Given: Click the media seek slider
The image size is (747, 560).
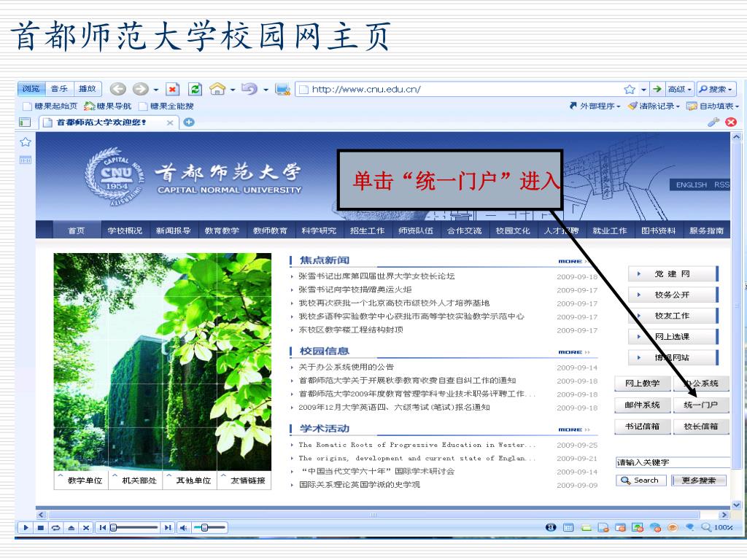Looking at the screenshot, I should tap(135, 528).
